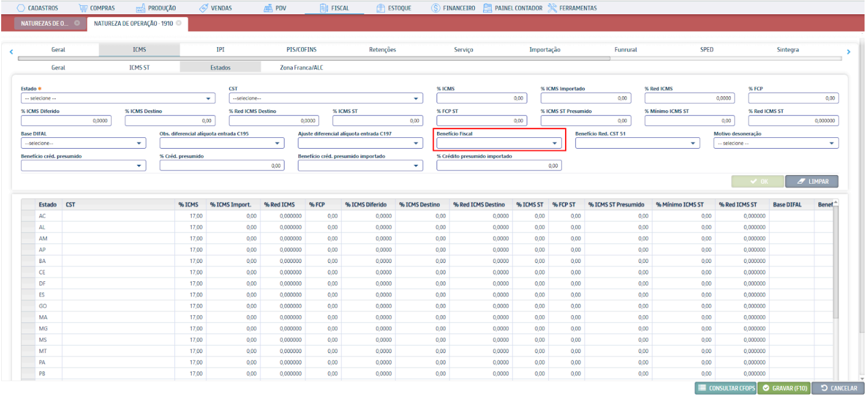The image size is (868, 399).
Task: Open the Cadastros menu icon
Action: click(21, 8)
